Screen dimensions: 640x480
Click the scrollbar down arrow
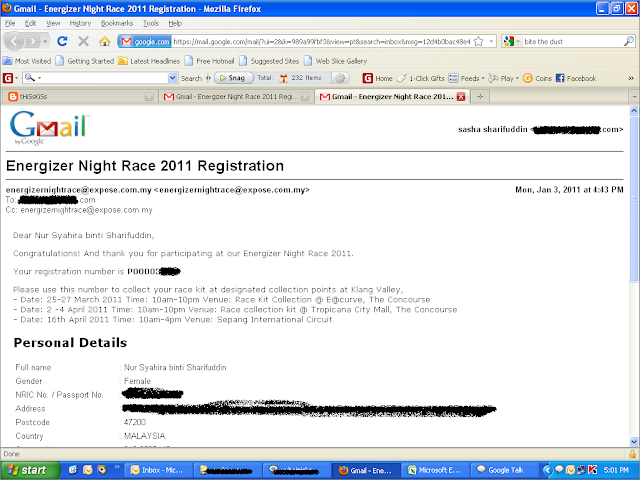click(634, 441)
